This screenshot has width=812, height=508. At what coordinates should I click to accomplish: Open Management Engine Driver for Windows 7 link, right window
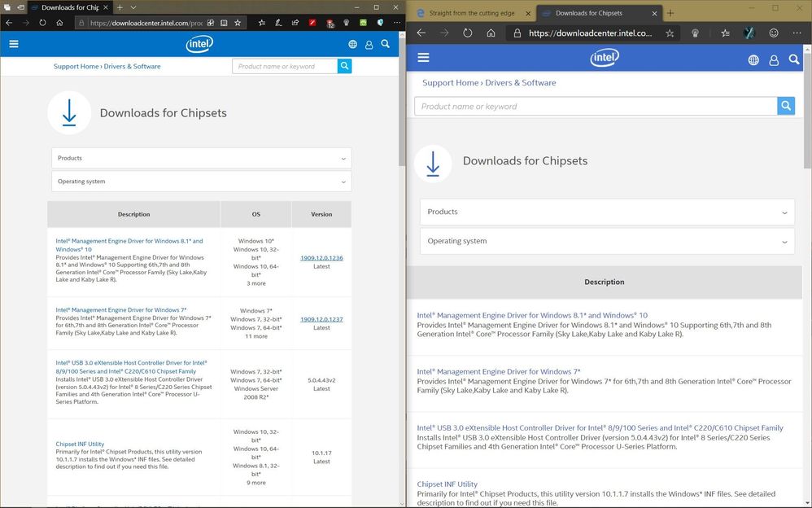pos(499,372)
